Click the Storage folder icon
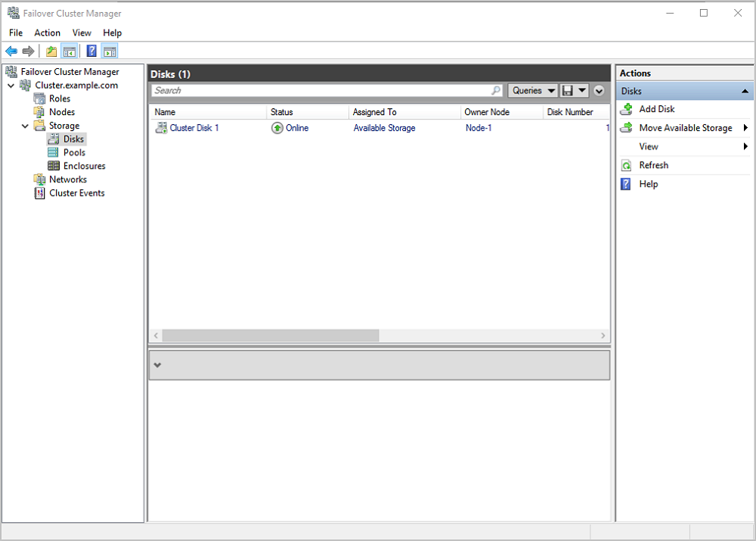Screen dimensions: 756x541 tap(39, 126)
